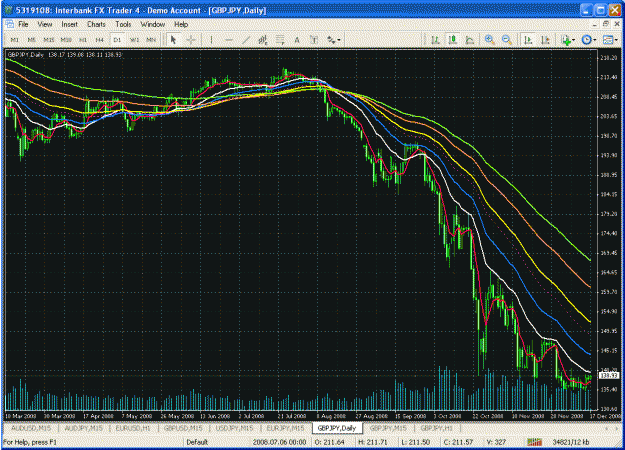Open the View menu
The height and width of the screenshot is (450, 625).
(x=45, y=24)
